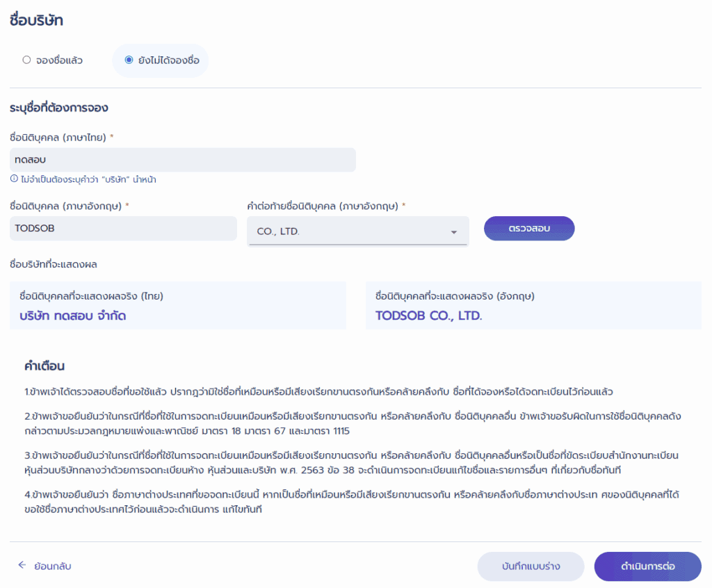Click the TODSOB CO., LTD. display name
The image size is (712, 588).
(428, 316)
